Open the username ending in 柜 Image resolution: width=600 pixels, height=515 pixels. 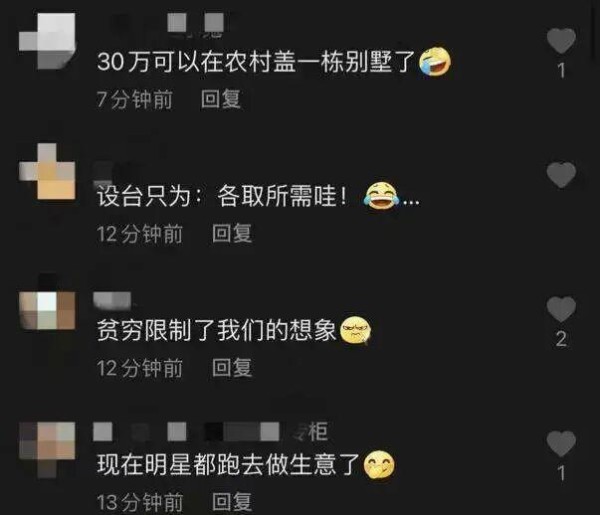210,432
